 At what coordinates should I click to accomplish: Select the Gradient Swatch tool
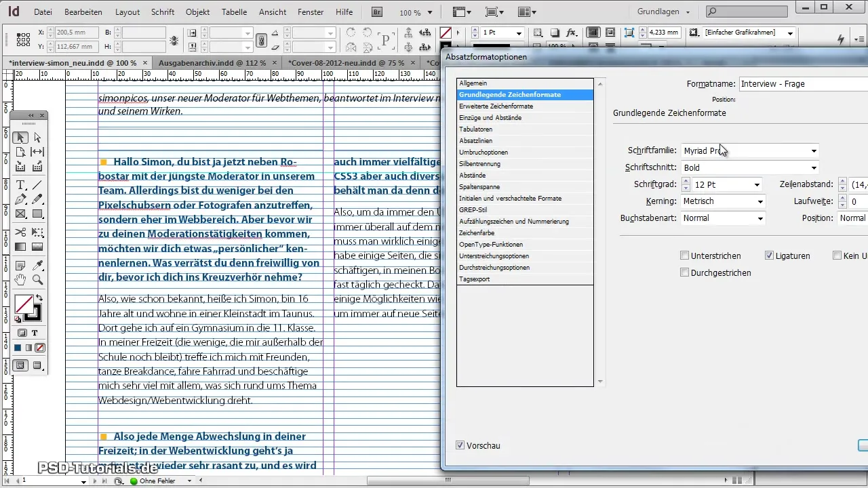[20, 247]
